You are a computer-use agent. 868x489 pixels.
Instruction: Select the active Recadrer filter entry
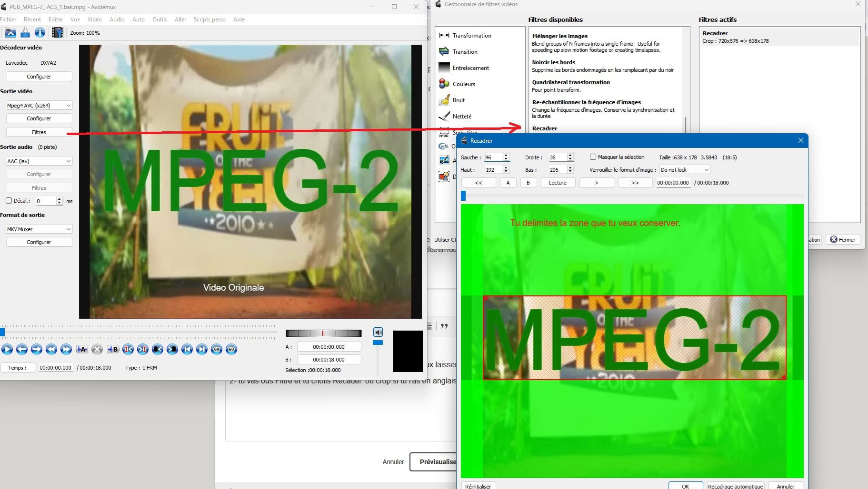tap(779, 37)
